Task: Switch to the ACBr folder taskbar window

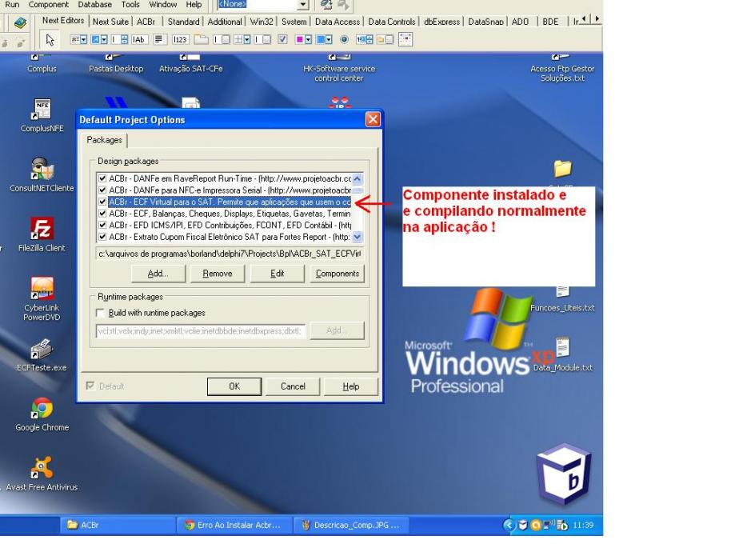Action: click(x=118, y=525)
